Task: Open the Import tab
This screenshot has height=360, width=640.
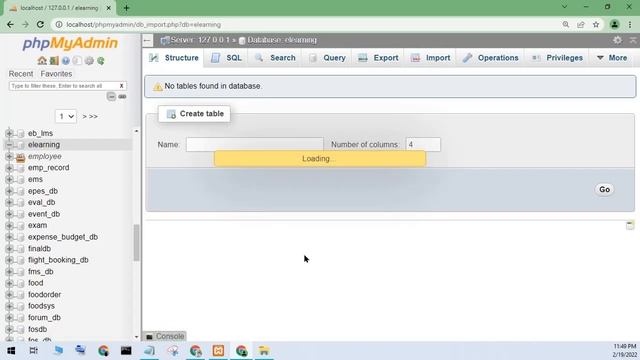Action: [431, 58]
